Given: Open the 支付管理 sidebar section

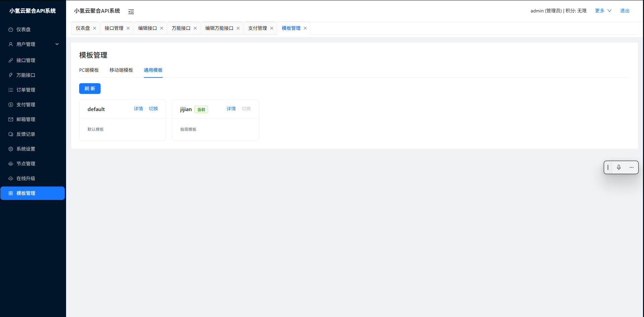Looking at the screenshot, I should [26, 105].
